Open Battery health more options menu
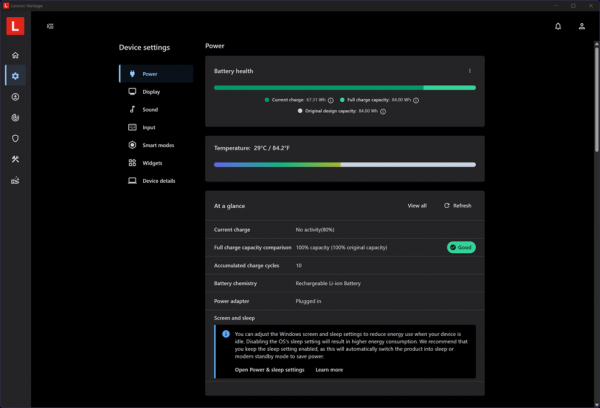Screen dimensions: 600x408 [470, 71]
